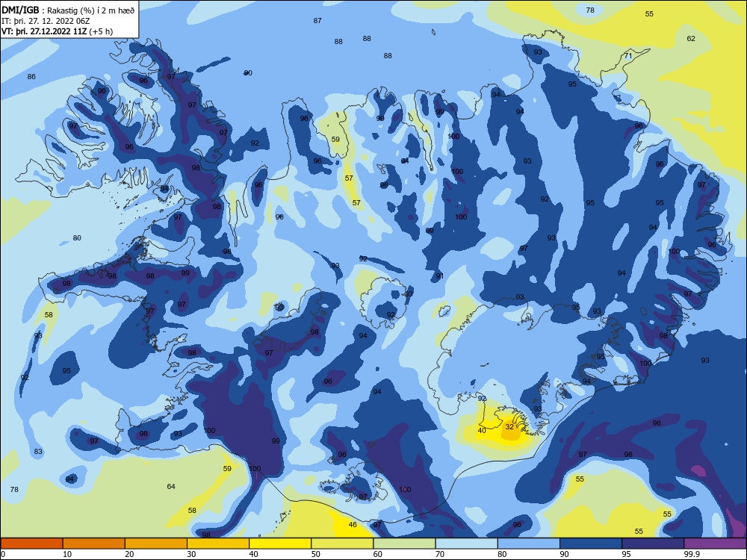
Task: Click the '50' legend tick label
Action: click(315, 554)
